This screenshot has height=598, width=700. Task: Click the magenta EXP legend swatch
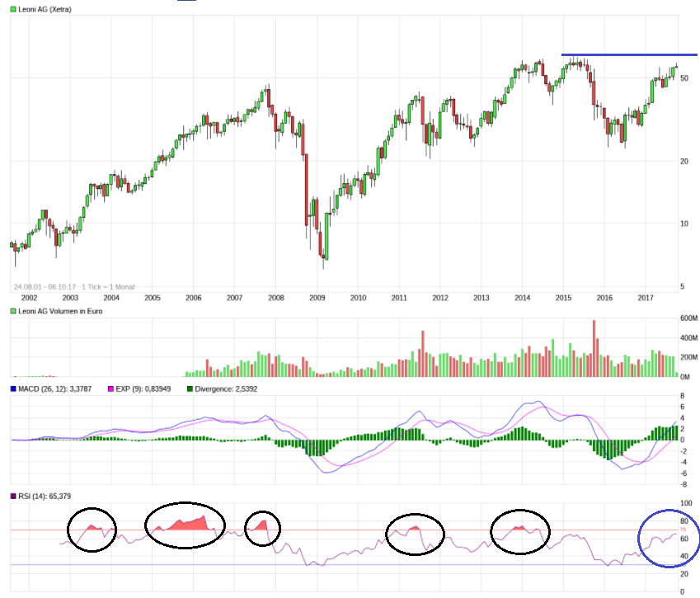coord(110,389)
